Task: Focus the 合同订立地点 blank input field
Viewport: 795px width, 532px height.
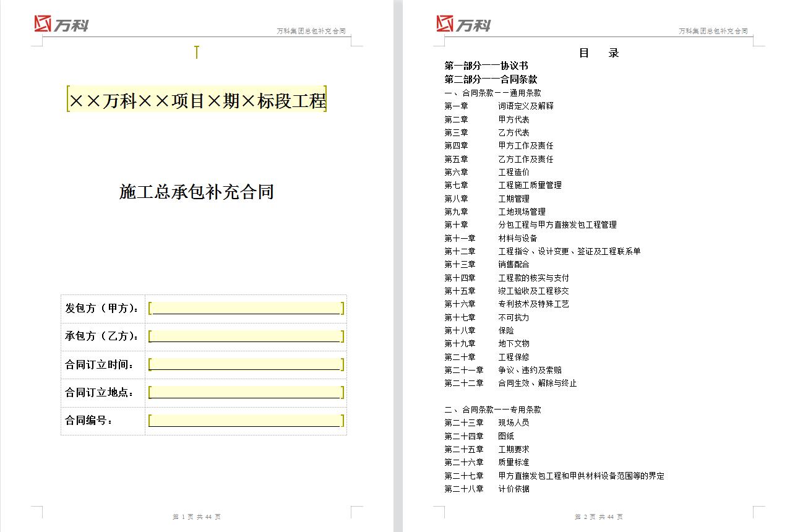Action: pos(246,392)
